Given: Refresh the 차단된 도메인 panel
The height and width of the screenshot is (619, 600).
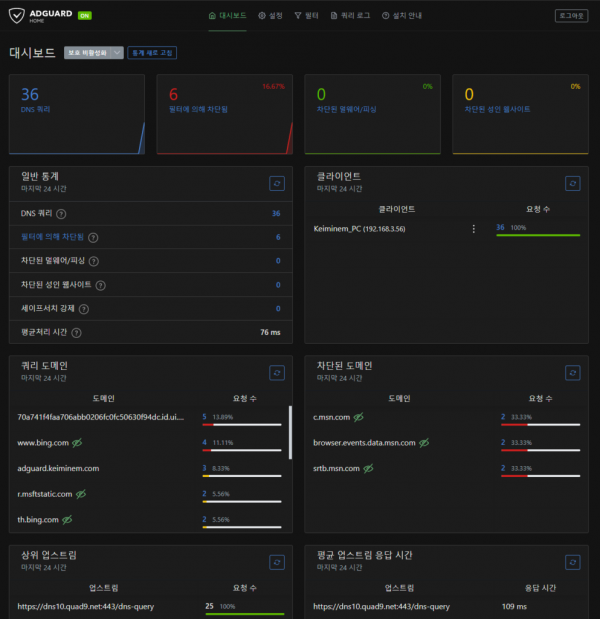Looking at the screenshot, I should (572, 372).
